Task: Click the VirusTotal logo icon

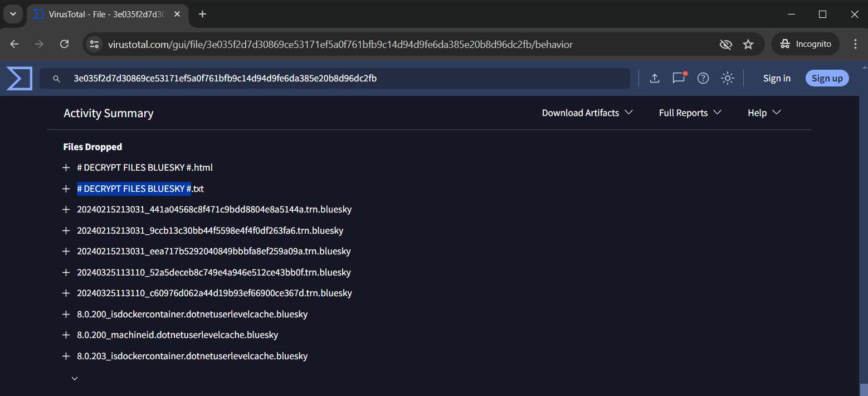Action: (19, 78)
